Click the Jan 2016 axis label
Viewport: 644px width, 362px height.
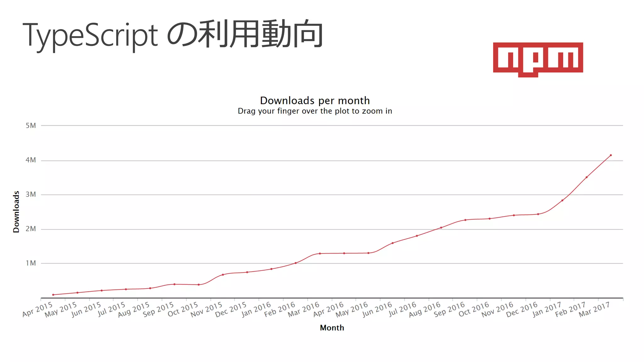(256, 309)
